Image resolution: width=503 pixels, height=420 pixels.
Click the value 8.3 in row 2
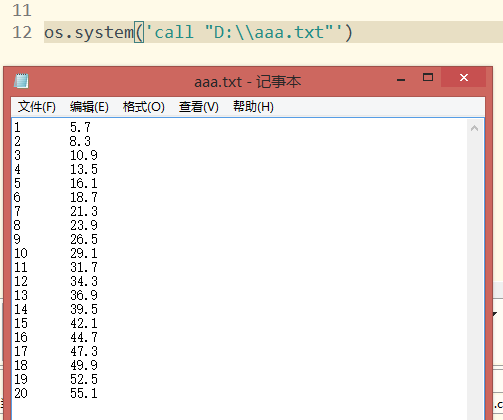coord(80,141)
